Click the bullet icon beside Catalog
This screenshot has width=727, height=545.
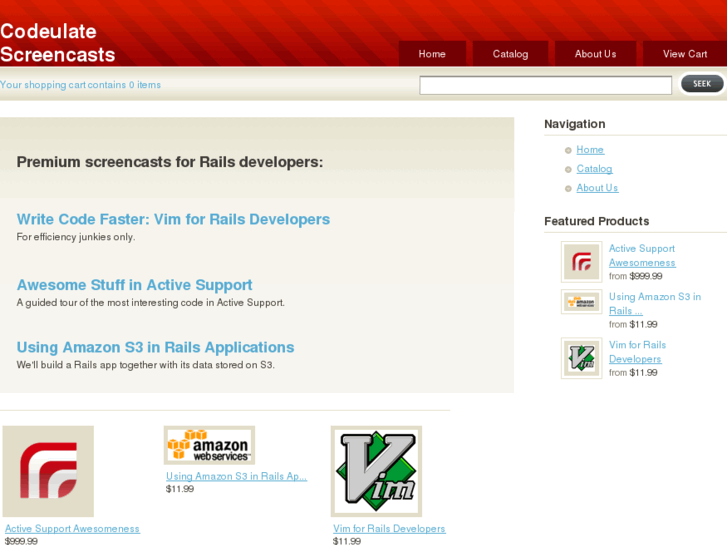click(568, 169)
